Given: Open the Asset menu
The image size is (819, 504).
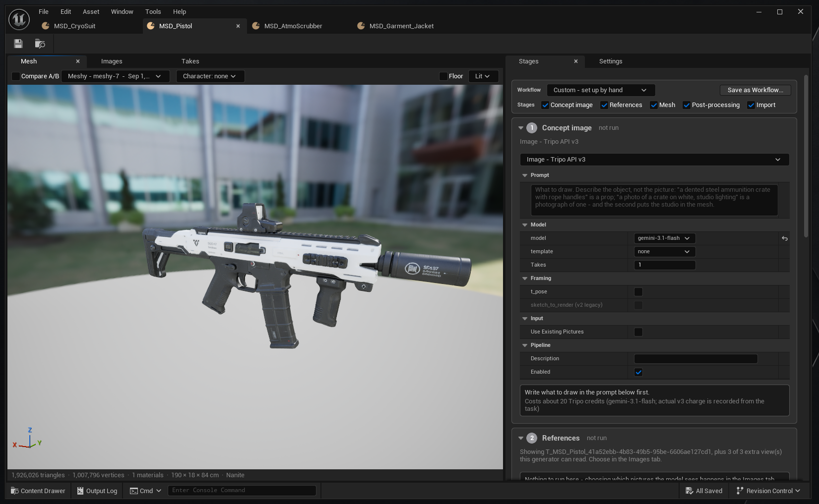Looking at the screenshot, I should click(x=91, y=11).
